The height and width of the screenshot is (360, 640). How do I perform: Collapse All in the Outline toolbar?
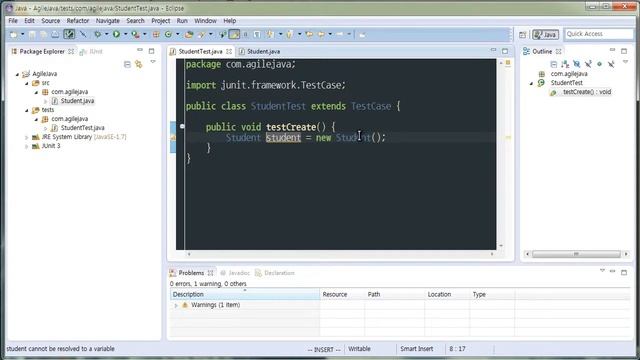coord(553,64)
